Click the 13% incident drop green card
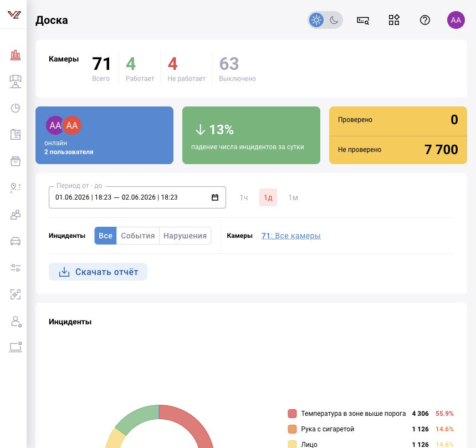The height and width of the screenshot is (448, 476). coord(251,135)
